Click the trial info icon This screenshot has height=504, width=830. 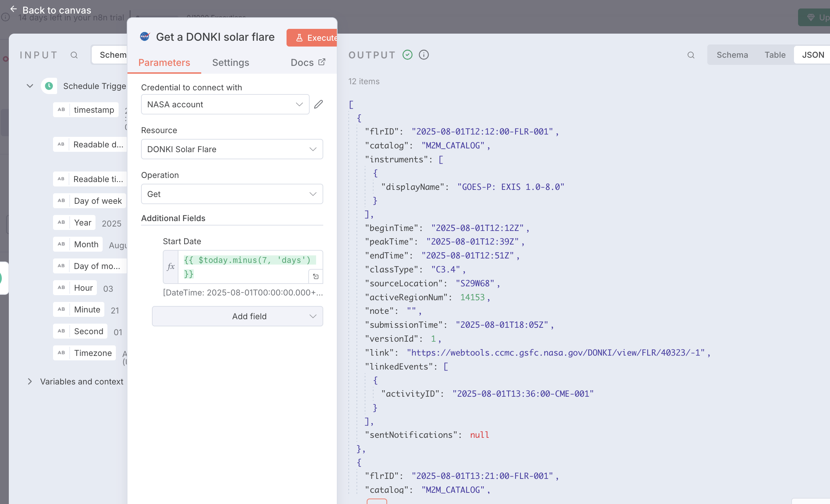[5, 17]
